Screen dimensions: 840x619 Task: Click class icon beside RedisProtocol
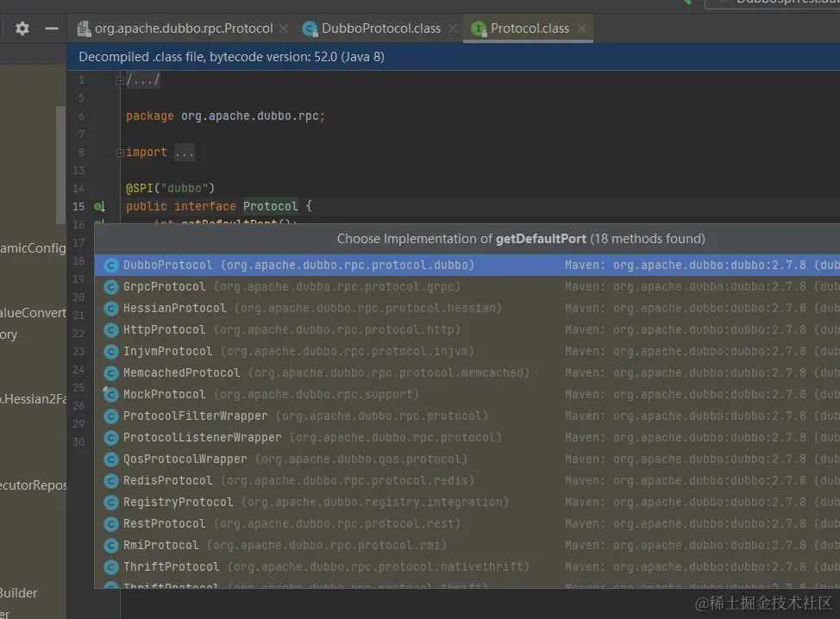(x=111, y=481)
